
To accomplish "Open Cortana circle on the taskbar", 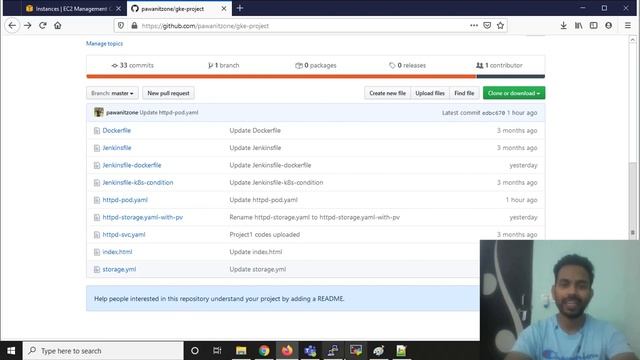I will pyautogui.click(x=195, y=351).
